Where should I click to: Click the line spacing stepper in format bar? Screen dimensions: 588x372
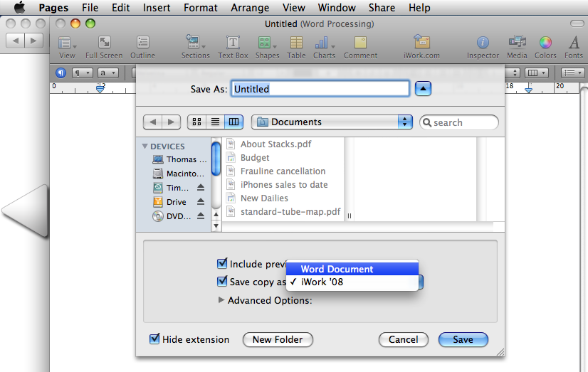click(515, 73)
